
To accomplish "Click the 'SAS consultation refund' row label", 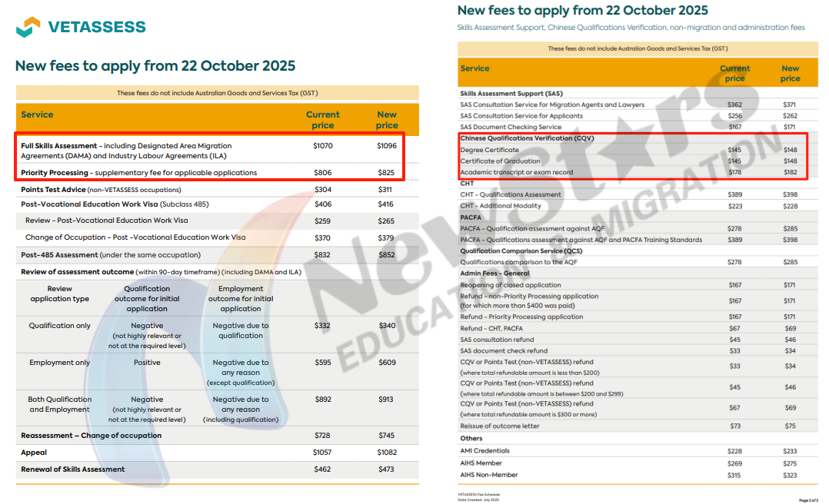I will pos(497,340).
